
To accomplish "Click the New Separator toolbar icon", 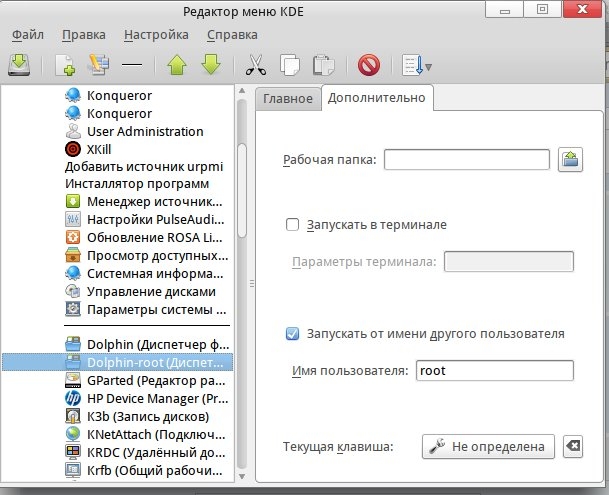I will [132, 65].
